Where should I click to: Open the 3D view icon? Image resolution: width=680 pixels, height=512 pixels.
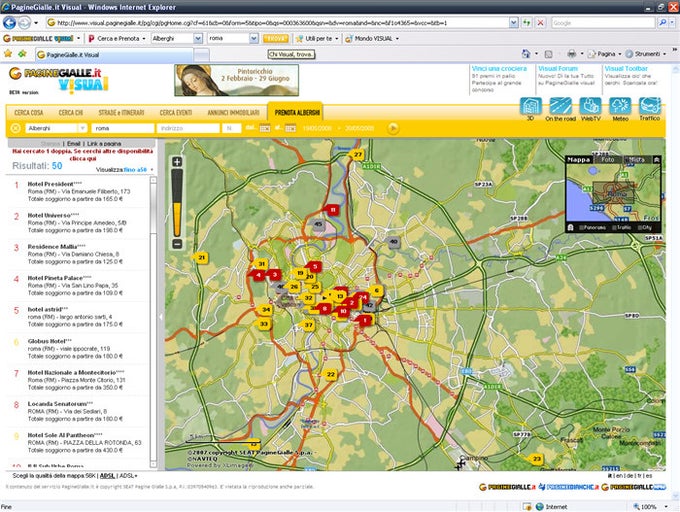click(x=530, y=106)
